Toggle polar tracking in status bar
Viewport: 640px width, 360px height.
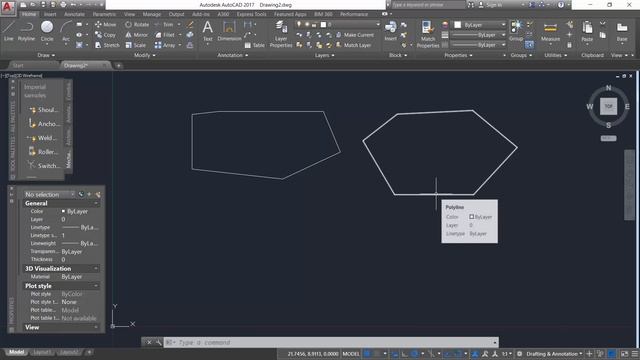click(x=414, y=354)
